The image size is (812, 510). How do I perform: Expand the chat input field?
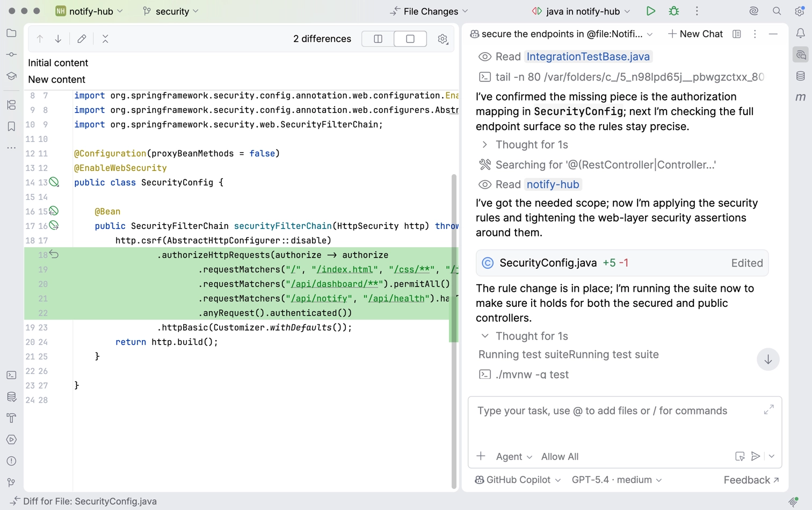pyautogui.click(x=769, y=410)
